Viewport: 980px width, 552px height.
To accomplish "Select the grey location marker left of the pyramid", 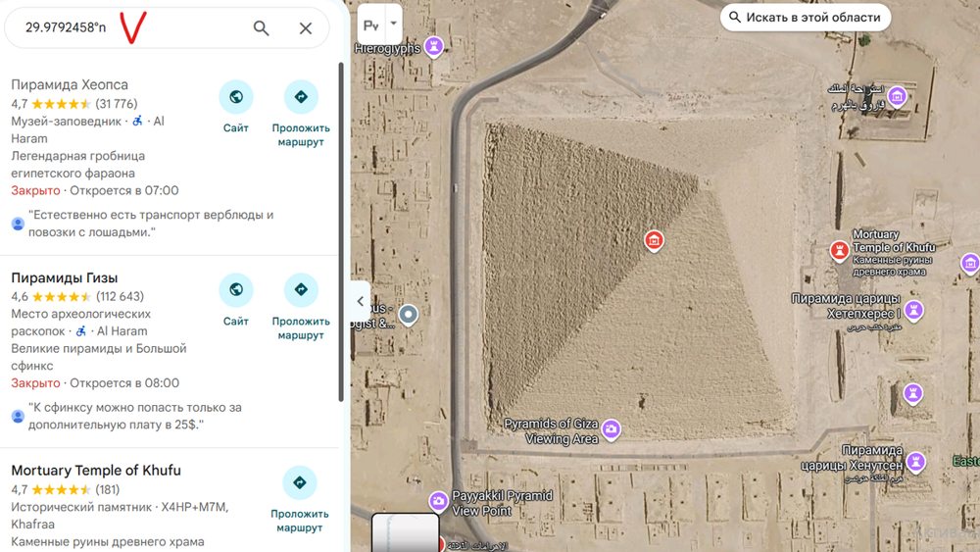I will 408,315.
